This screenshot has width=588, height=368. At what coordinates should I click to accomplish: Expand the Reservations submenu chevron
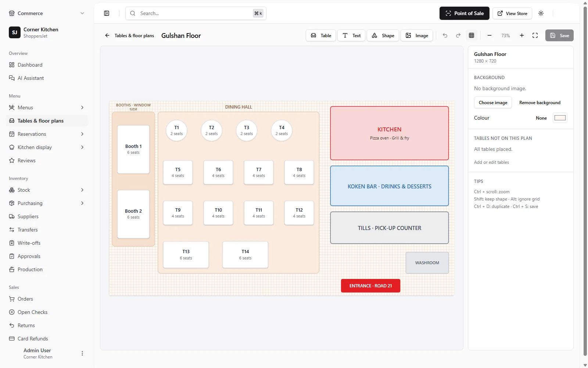point(82,134)
